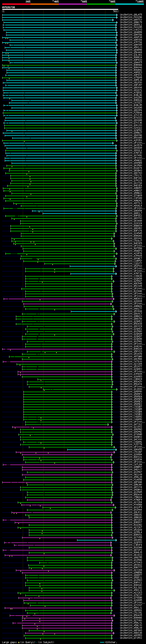
Task: Select the UniRef100_Q5ZF63 entry
Action: coord(131,266)
